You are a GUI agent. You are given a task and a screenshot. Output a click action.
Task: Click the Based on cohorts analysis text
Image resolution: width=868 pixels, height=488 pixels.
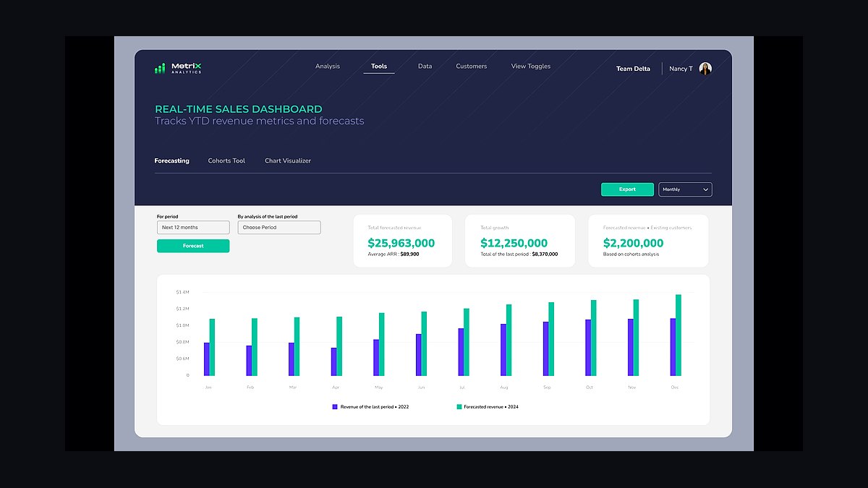point(631,254)
